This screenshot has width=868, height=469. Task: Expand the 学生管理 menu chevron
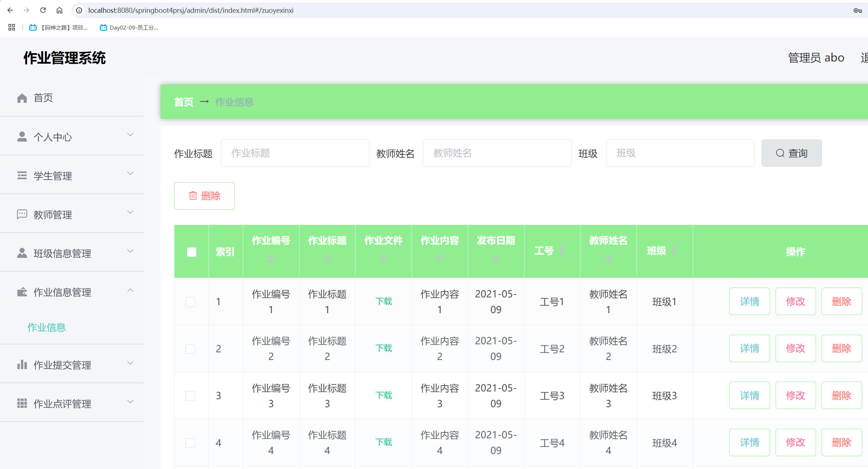pyautogui.click(x=130, y=173)
